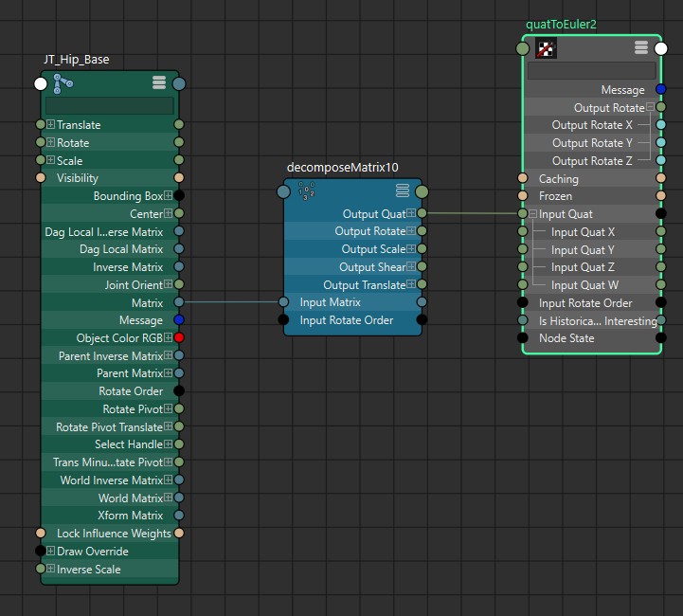Click the red Object Color RGB port
The height and width of the screenshot is (616, 683).
(179, 337)
